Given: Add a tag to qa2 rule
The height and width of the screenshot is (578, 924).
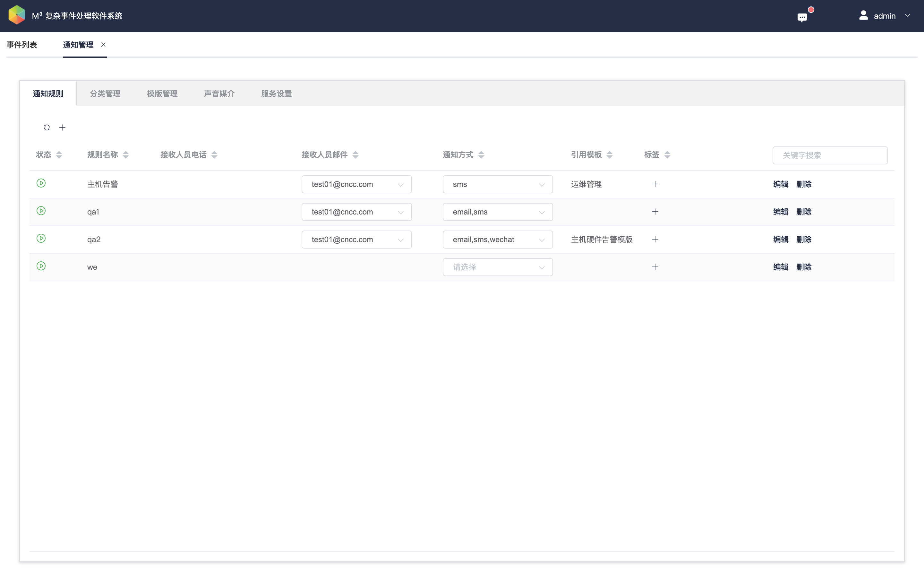Looking at the screenshot, I should pyautogui.click(x=655, y=239).
